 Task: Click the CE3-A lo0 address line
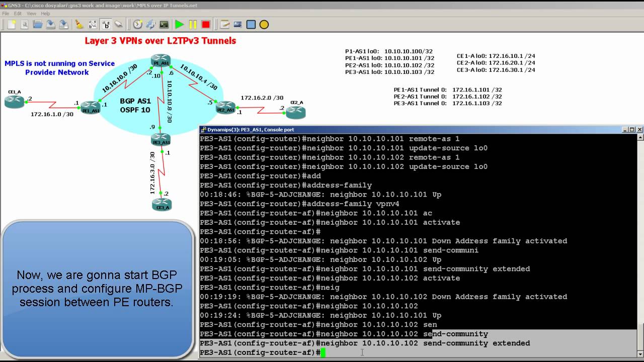[x=496, y=70]
